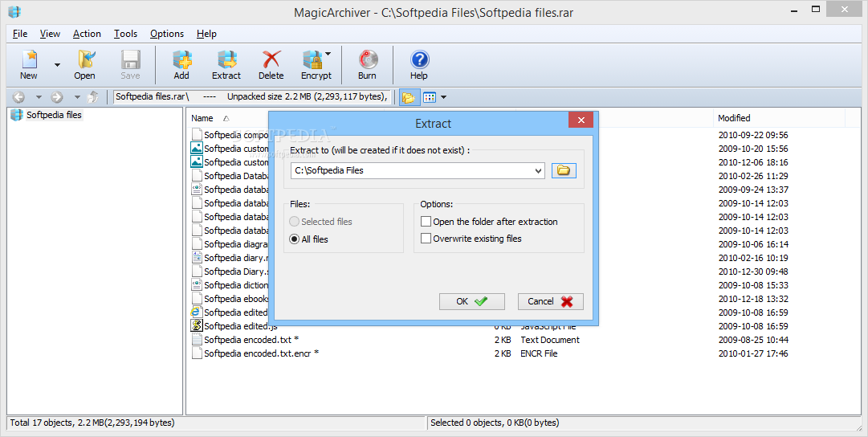
Task: Open the forward history dropdown arrow
Action: point(77,97)
